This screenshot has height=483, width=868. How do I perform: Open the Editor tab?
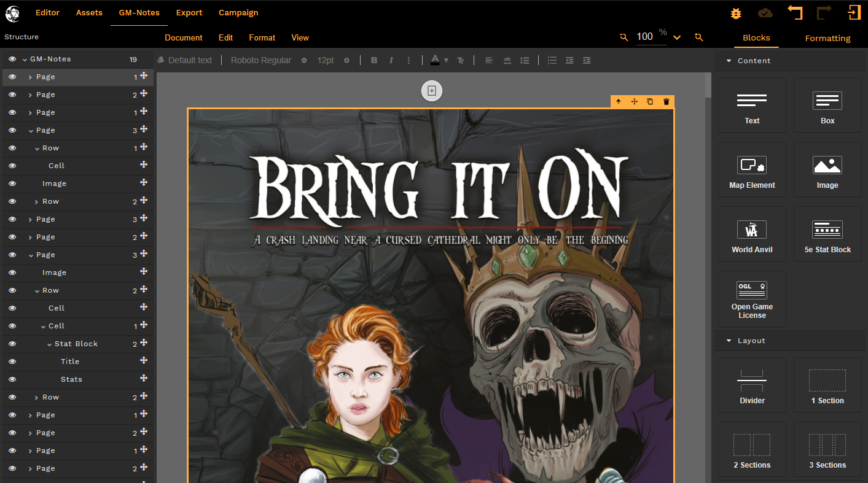click(x=48, y=12)
